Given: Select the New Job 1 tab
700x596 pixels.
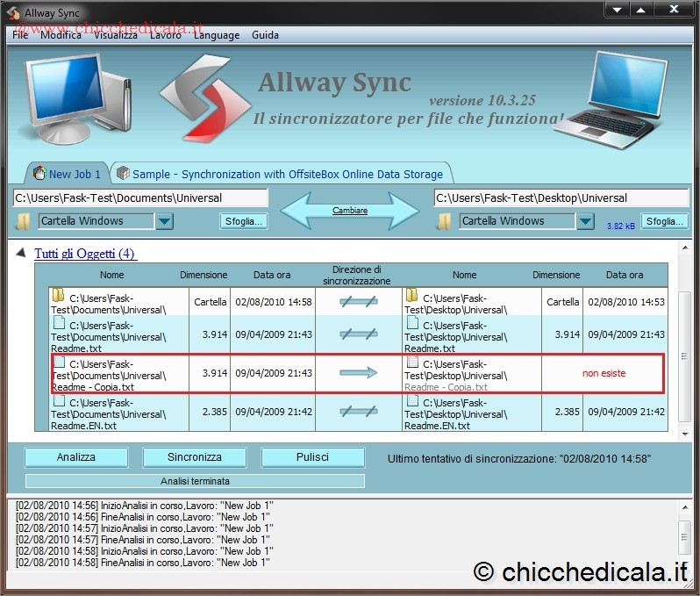Looking at the screenshot, I should tap(67, 174).
